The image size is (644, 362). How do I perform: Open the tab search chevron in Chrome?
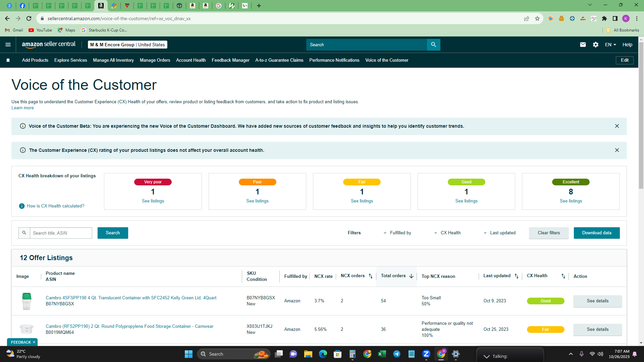[x=590, y=5]
